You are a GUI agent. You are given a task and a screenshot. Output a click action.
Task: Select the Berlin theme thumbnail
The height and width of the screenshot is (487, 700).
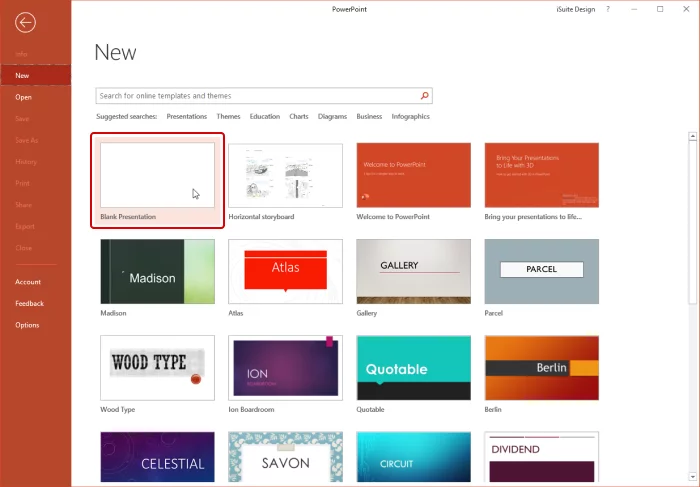pos(542,368)
